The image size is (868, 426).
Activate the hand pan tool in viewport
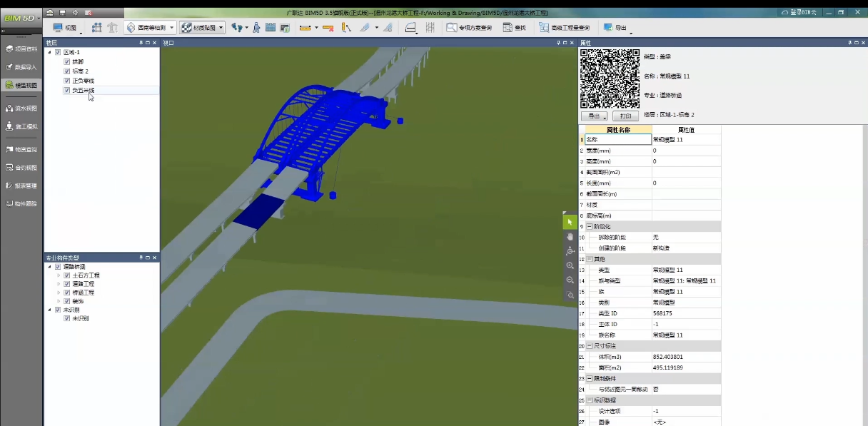(x=570, y=236)
